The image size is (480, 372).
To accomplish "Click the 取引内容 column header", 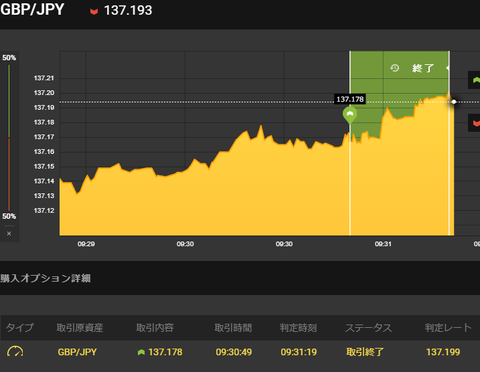I will pos(155,328).
